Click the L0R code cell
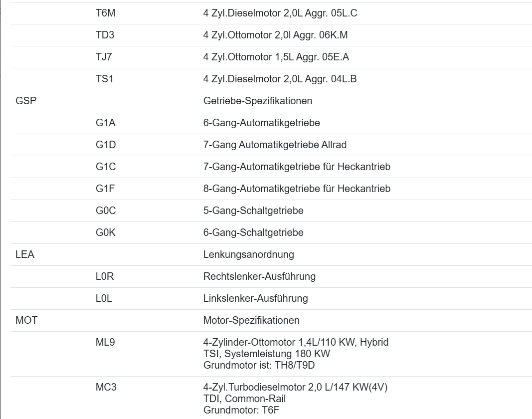The width and height of the screenshot is (532, 419). (105, 277)
